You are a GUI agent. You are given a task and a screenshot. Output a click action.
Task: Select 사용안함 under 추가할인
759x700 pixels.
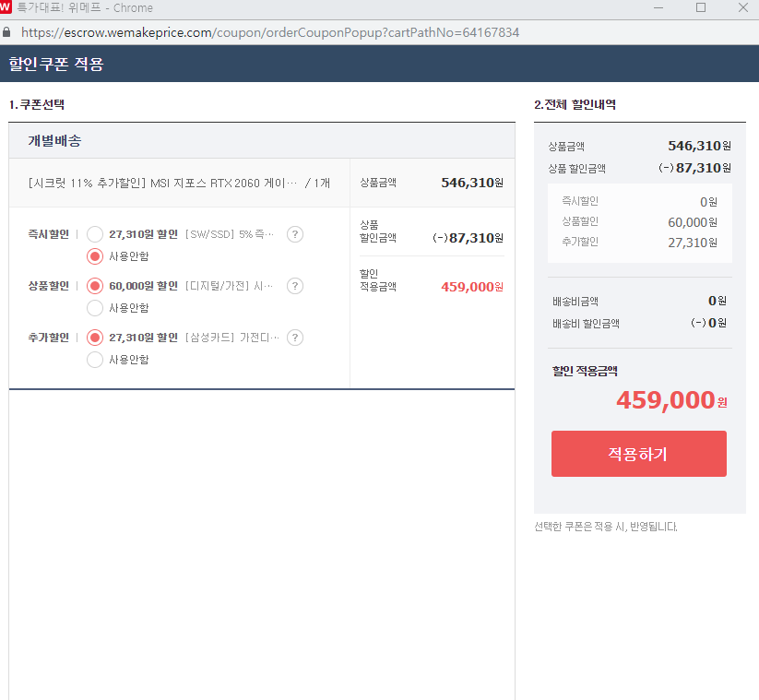pos(95,360)
